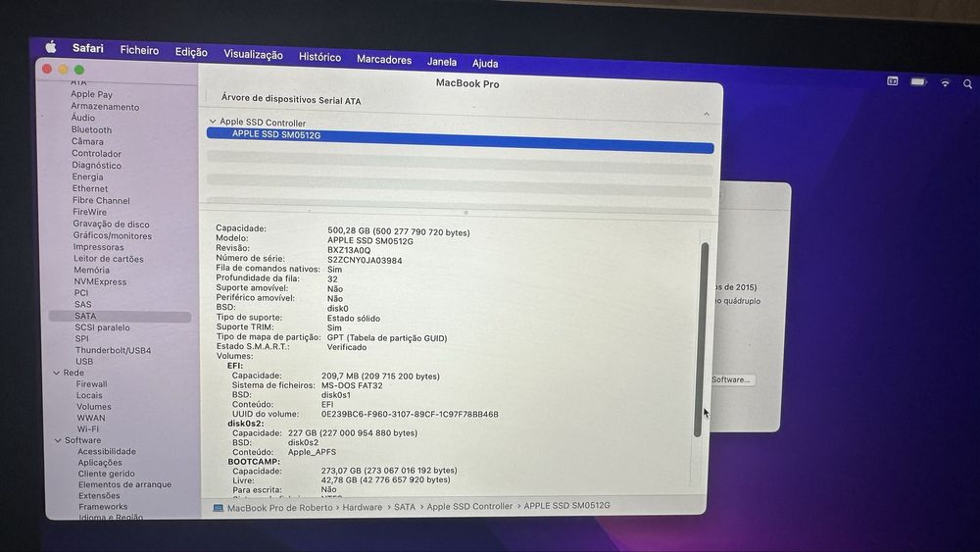Select Frameworks under Software

coord(103,507)
